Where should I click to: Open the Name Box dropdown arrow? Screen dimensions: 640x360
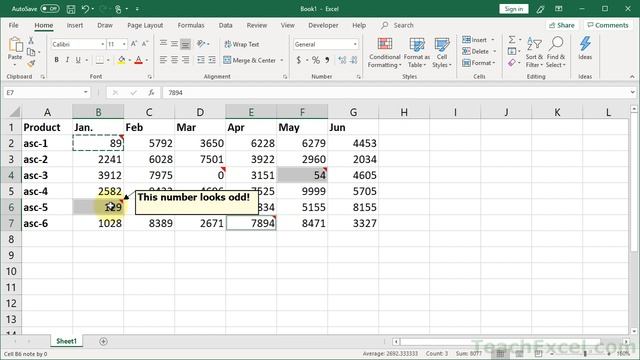coord(85,93)
